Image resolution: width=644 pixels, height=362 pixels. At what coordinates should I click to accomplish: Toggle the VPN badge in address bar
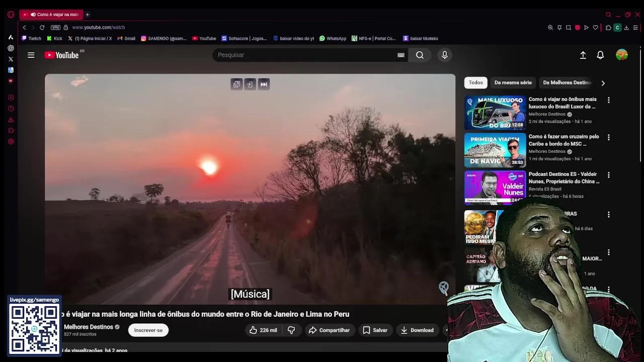[x=55, y=28]
